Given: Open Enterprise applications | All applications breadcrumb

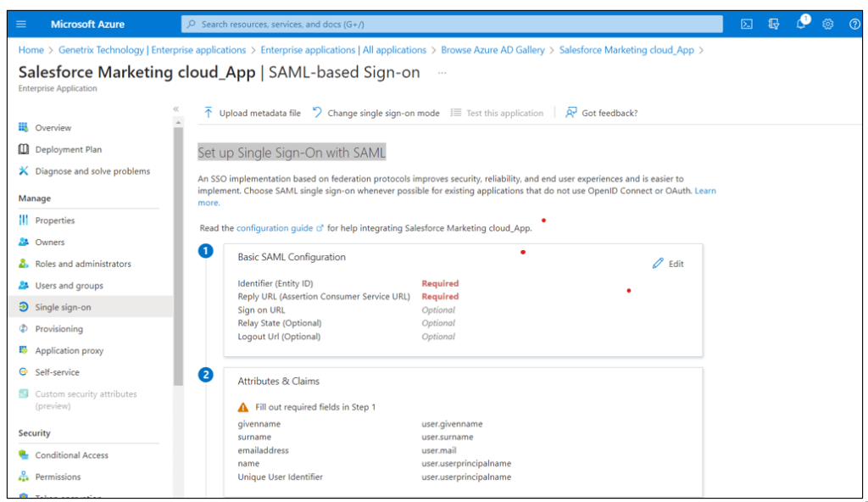Looking at the screenshot, I should click(343, 50).
